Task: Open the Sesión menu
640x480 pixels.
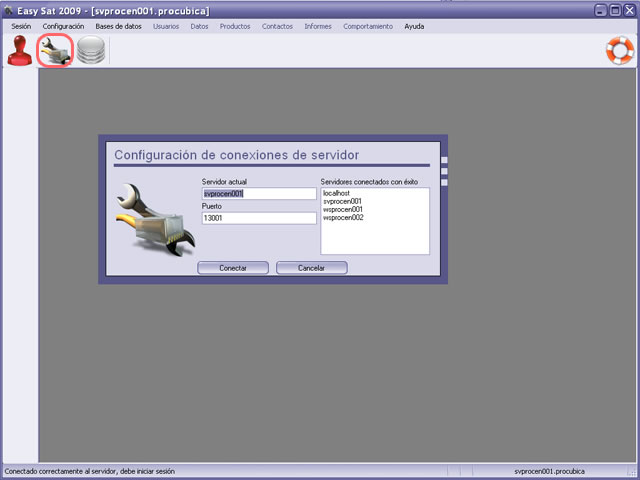Action: (x=21, y=26)
